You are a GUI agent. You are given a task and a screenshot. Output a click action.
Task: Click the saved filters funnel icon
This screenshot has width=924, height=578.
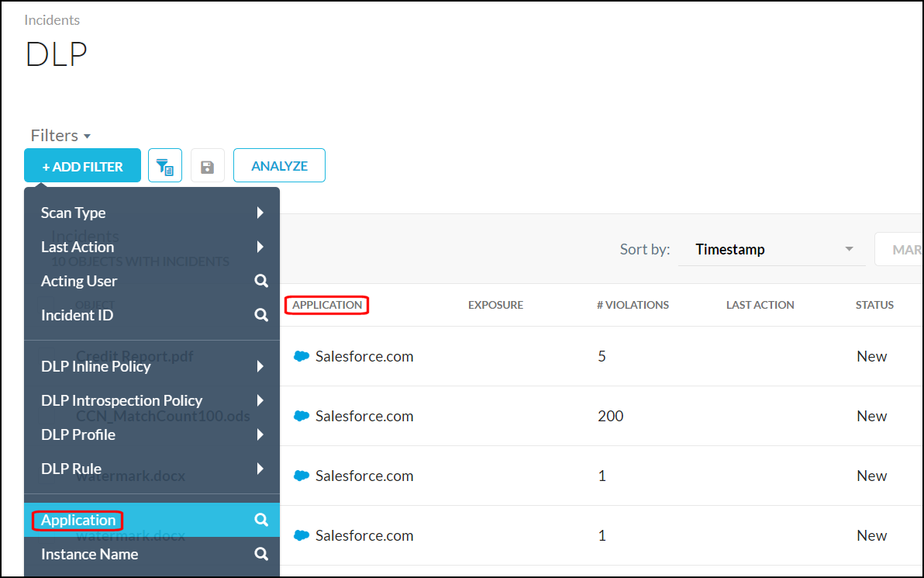164,166
